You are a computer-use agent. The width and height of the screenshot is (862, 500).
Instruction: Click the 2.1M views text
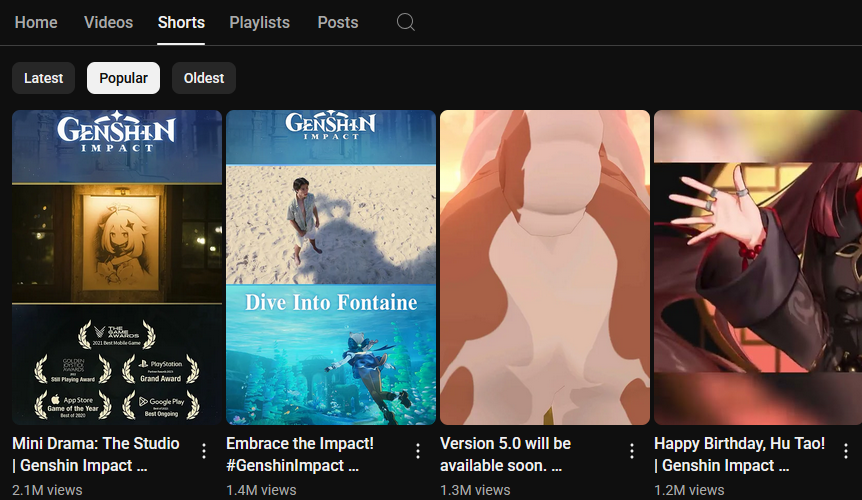[47, 490]
